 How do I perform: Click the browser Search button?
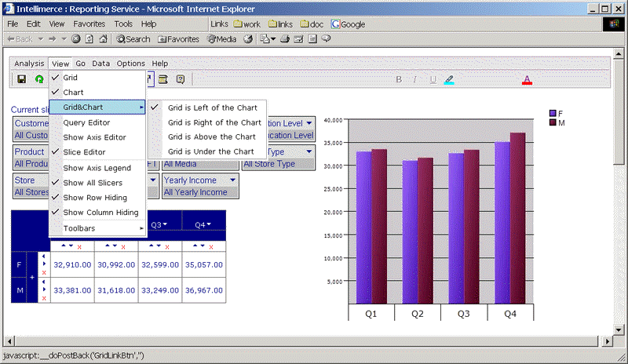click(133, 39)
